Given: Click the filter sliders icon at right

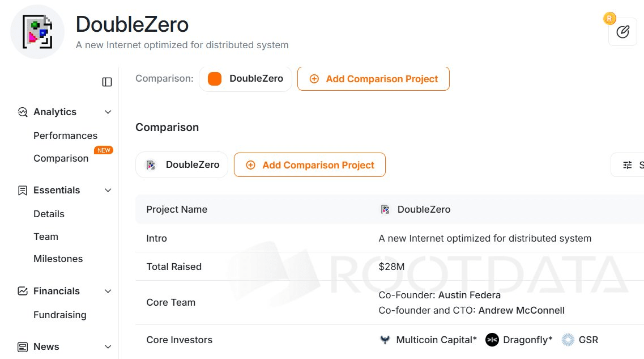Looking at the screenshot, I should 628,165.
